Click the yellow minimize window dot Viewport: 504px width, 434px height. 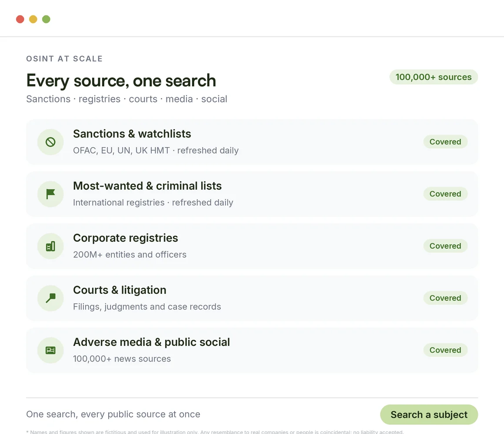click(33, 19)
